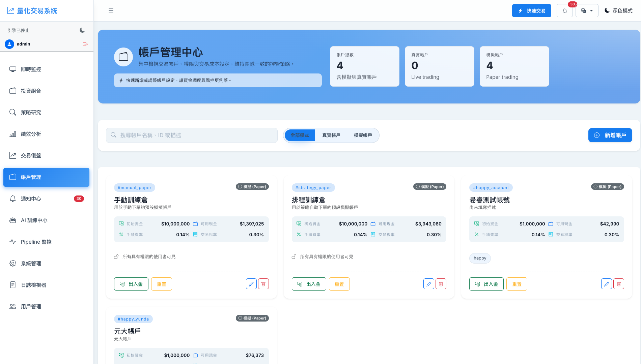
Task: Click the moon icon beside 引擎已停止
Action: (x=82, y=30)
